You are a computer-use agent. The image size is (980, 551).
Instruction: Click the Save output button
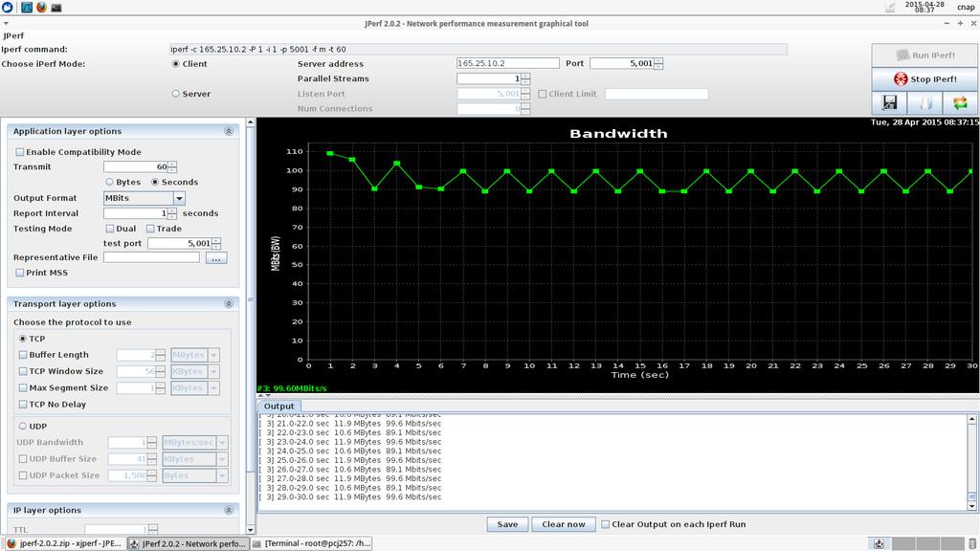pos(507,524)
